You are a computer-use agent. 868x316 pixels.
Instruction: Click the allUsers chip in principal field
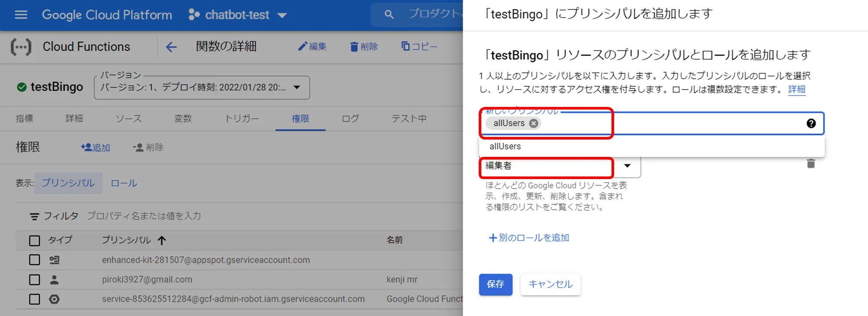(509, 123)
